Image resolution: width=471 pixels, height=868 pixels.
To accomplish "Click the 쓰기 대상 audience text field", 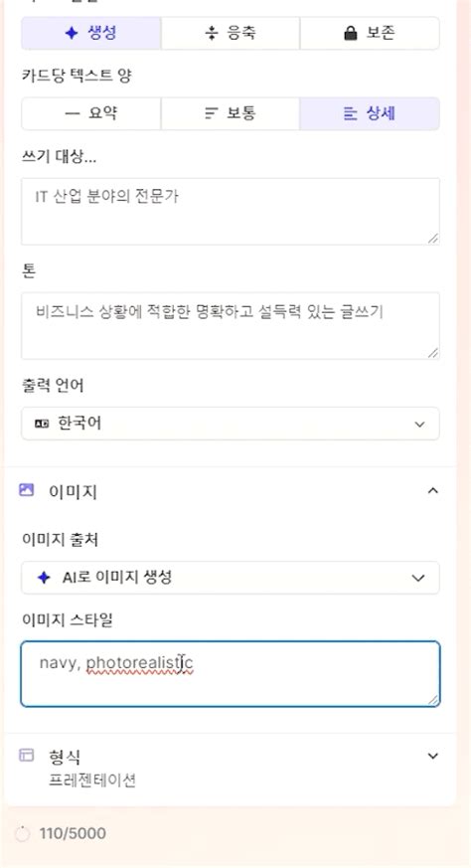I will (x=231, y=211).
